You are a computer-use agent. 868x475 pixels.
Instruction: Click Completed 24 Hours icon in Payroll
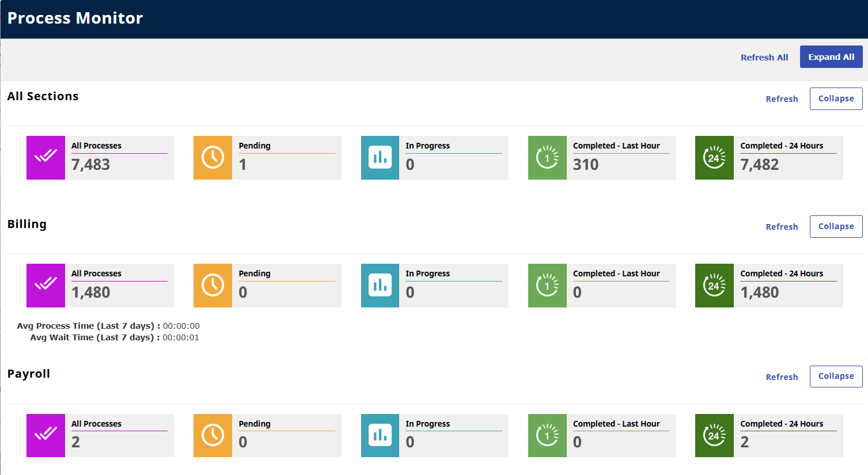714,435
